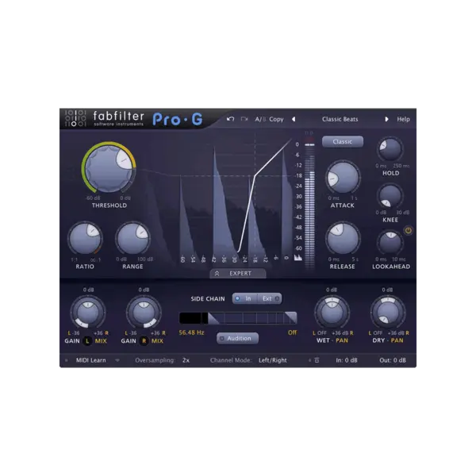Click the Copy button in header
Image resolution: width=476 pixels, height=476 pixels.
coord(276,119)
